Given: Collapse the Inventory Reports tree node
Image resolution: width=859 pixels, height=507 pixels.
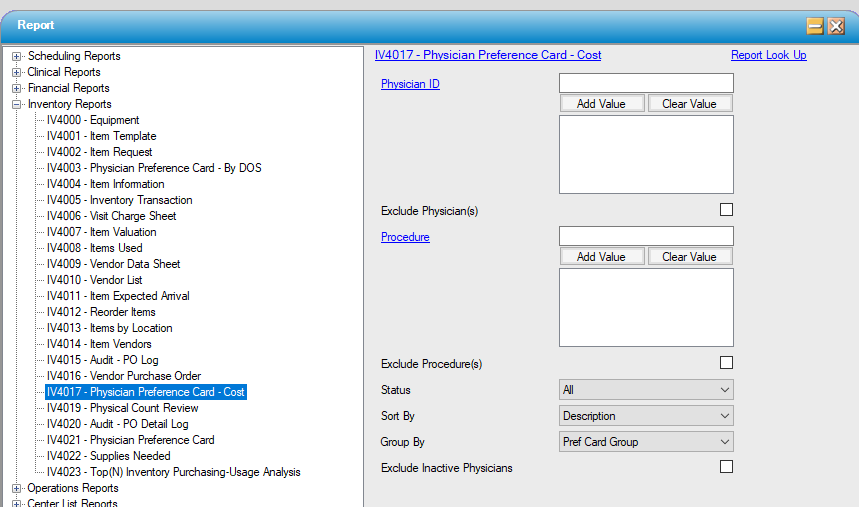Looking at the screenshot, I should click(x=16, y=105).
